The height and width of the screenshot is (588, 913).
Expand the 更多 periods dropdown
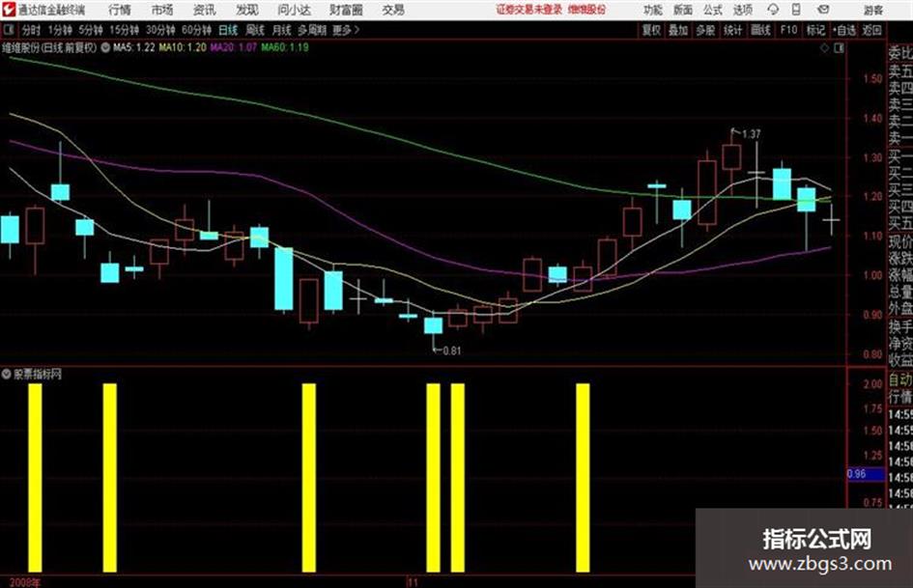347,30
